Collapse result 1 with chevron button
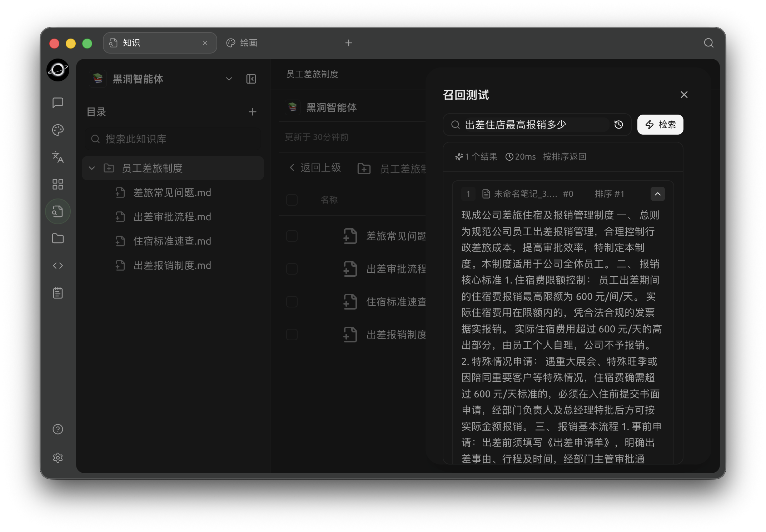Screen dimensions: 766x532 [657, 194]
